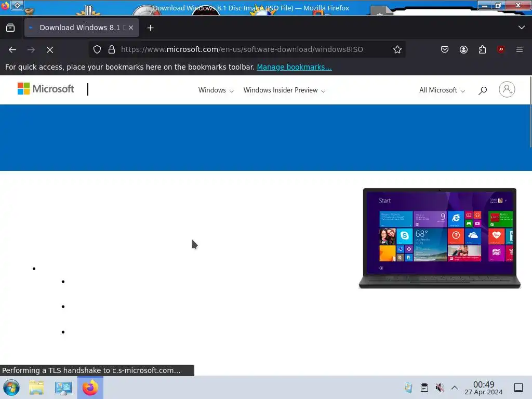Open Firefox account icon
The image size is (532, 399).
click(463, 49)
